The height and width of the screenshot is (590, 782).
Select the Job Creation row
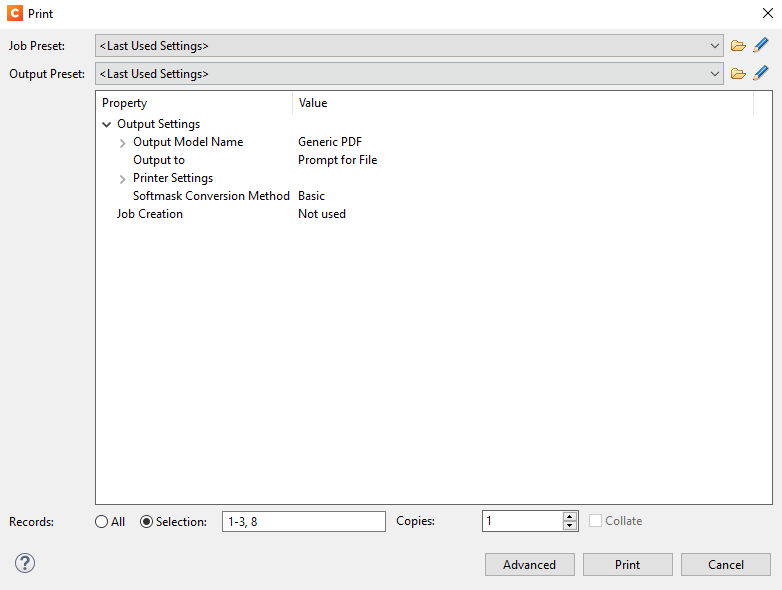150,214
